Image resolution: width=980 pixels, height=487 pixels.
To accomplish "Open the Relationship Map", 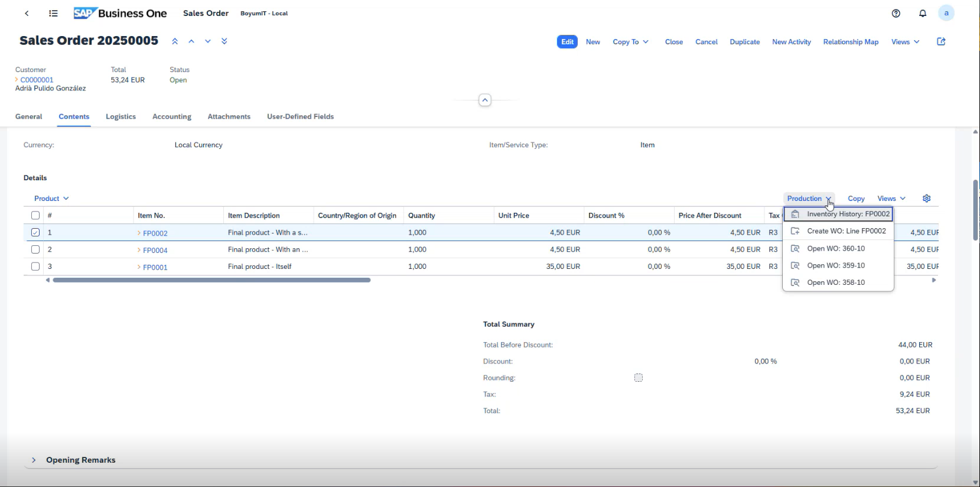I will click(x=851, y=42).
